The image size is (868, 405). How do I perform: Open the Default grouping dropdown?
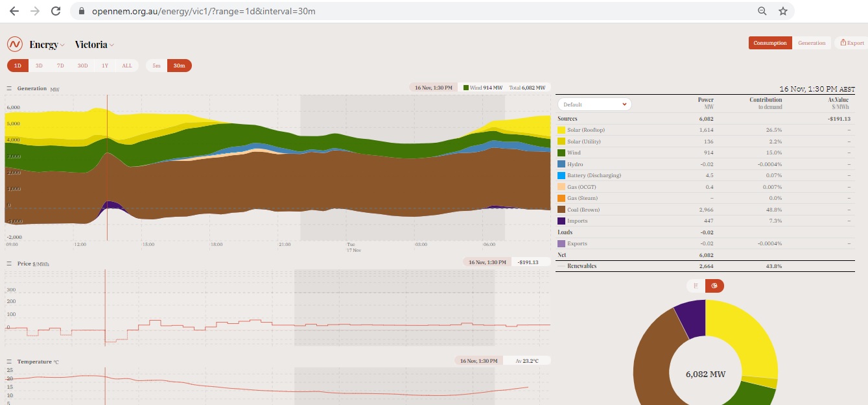(x=595, y=104)
